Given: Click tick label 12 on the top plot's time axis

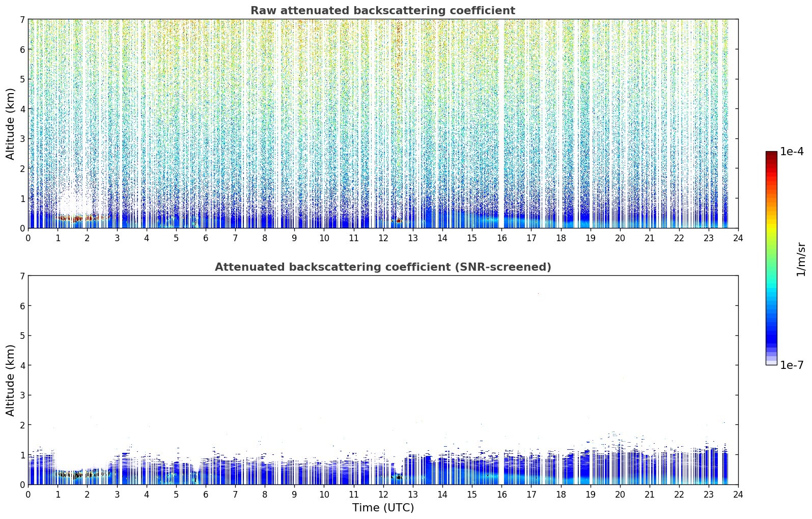Looking at the screenshot, I should 383,238.
